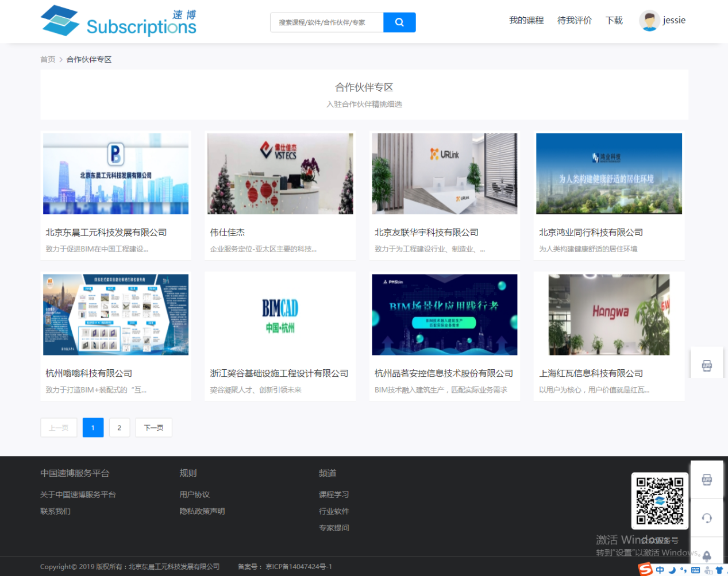Click the 下一页 next page button
Screen dimensions: 728x576
[x=153, y=427]
